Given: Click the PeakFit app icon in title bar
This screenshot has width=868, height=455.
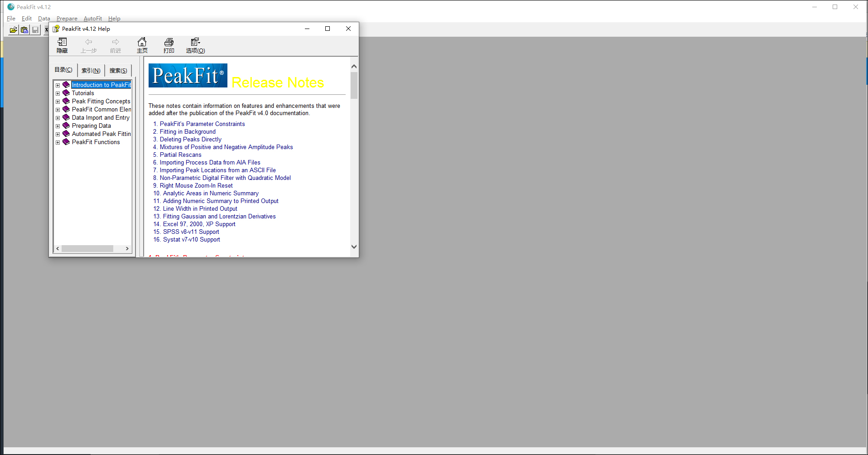Looking at the screenshot, I should click(11, 7).
